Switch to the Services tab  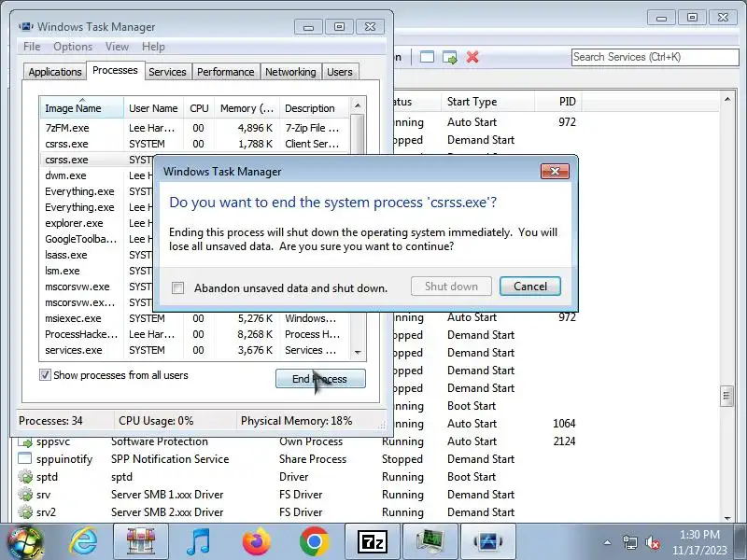point(167,72)
